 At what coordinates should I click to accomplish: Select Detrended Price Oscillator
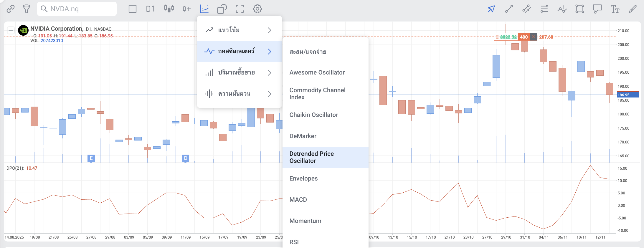click(326, 157)
